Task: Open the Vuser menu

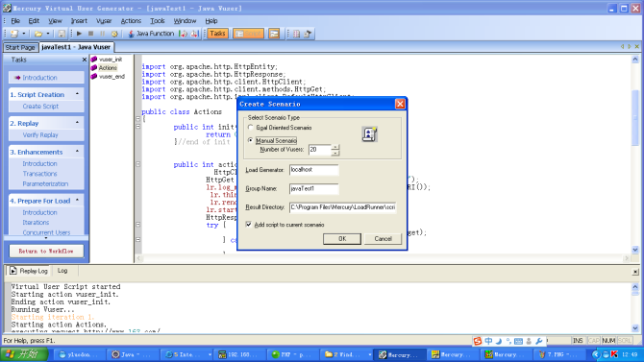Action: click(104, 21)
